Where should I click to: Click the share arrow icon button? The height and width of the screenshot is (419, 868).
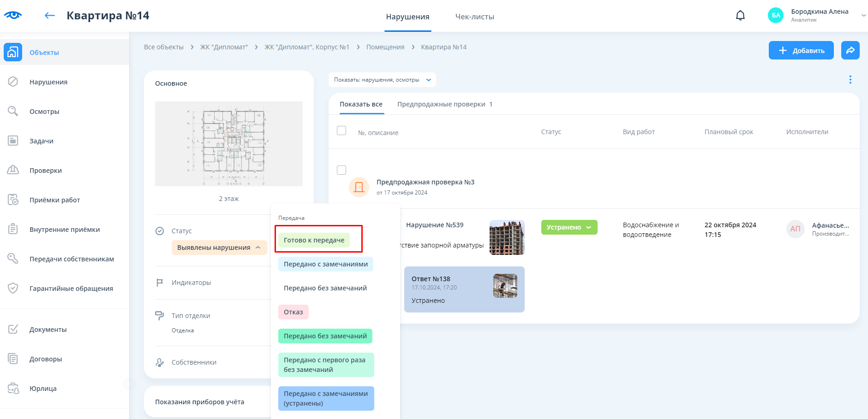850,50
